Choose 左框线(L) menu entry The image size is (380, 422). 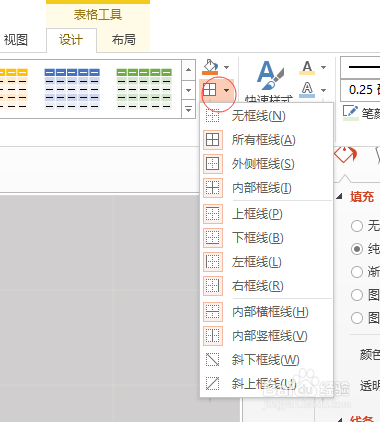(267, 262)
